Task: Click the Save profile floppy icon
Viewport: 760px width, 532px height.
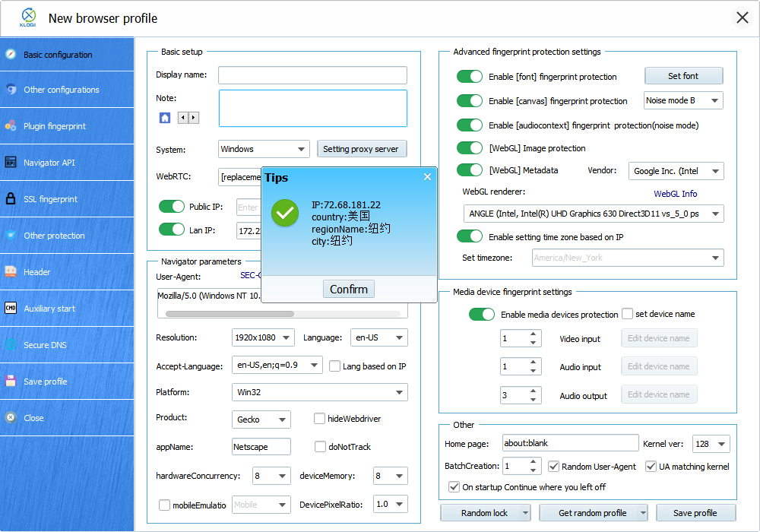Action: pyautogui.click(x=11, y=382)
